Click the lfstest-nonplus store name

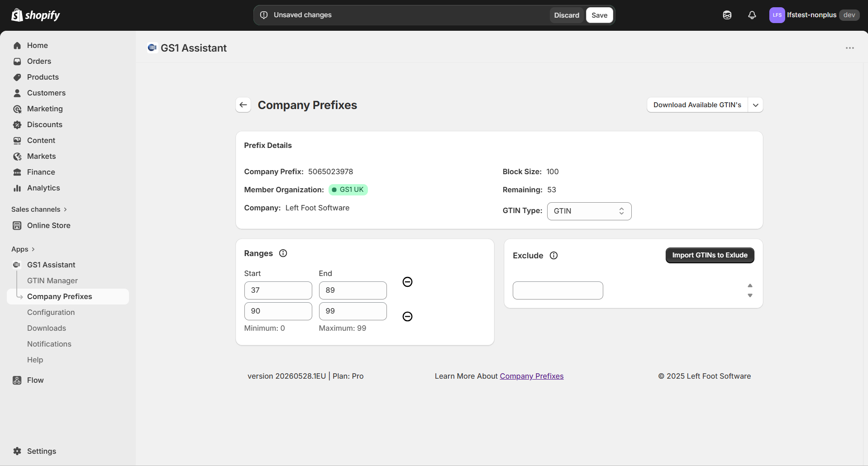pos(811,15)
